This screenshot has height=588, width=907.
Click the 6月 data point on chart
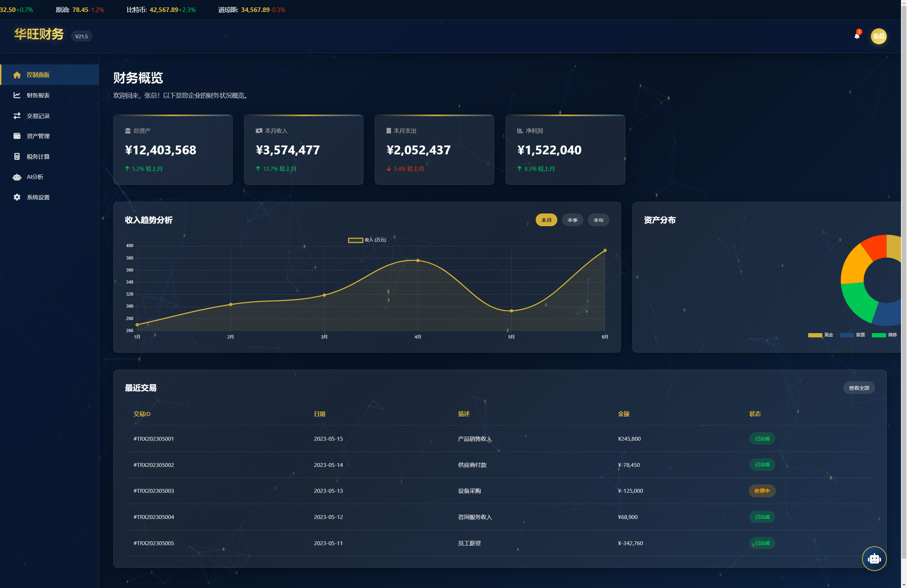[x=604, y=251]
